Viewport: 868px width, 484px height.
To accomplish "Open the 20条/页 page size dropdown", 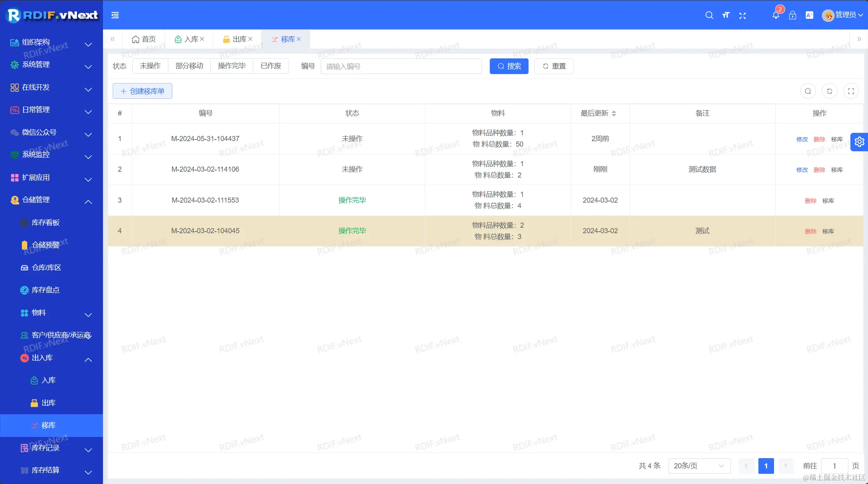I will (699, 466).
